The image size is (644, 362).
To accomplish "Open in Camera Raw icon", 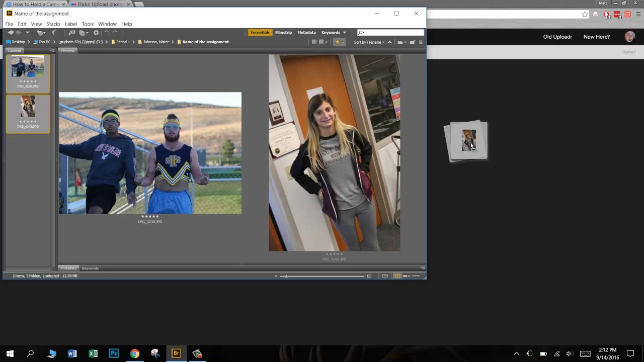I will tap(96, 33).
